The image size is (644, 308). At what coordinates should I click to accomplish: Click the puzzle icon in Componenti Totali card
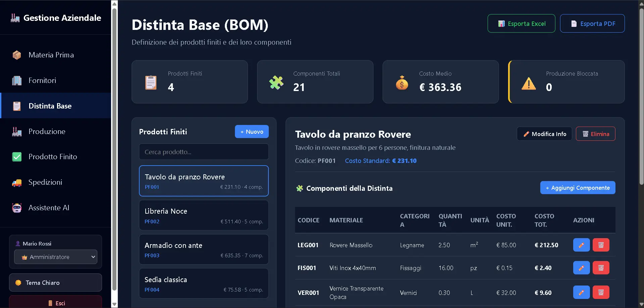(x=276, y=82)
